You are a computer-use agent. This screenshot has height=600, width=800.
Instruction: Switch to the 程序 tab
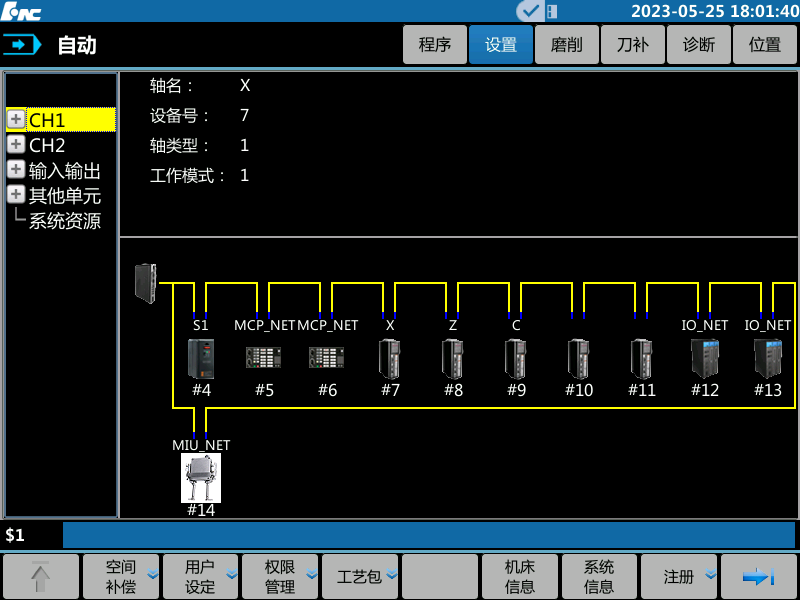[435, 45]
